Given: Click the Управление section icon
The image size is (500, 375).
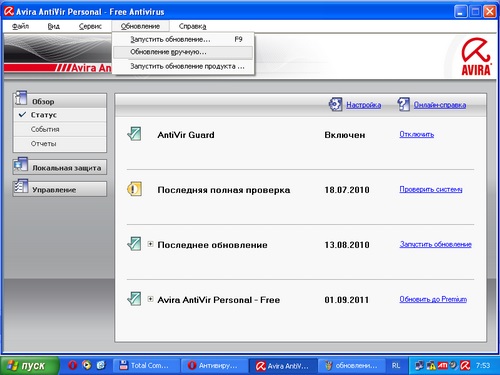Looking at the screenshot, I should pos(21,186).
